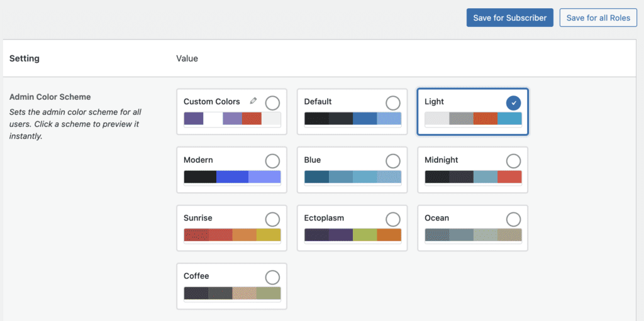Click the Default scheme label
Viewport: 644px width, 321px height.
(x=318, y=101)
